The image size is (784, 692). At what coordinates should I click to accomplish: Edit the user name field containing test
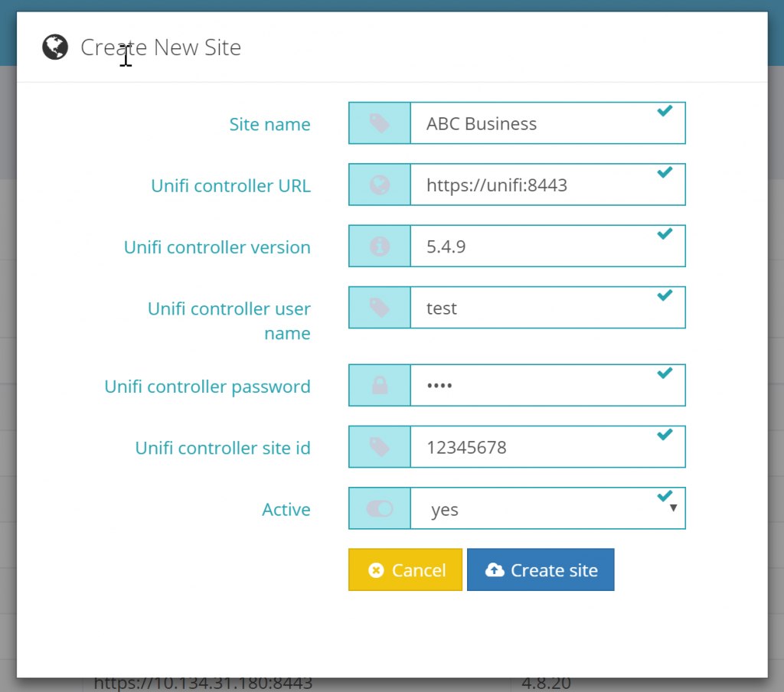tap(547, 308)
